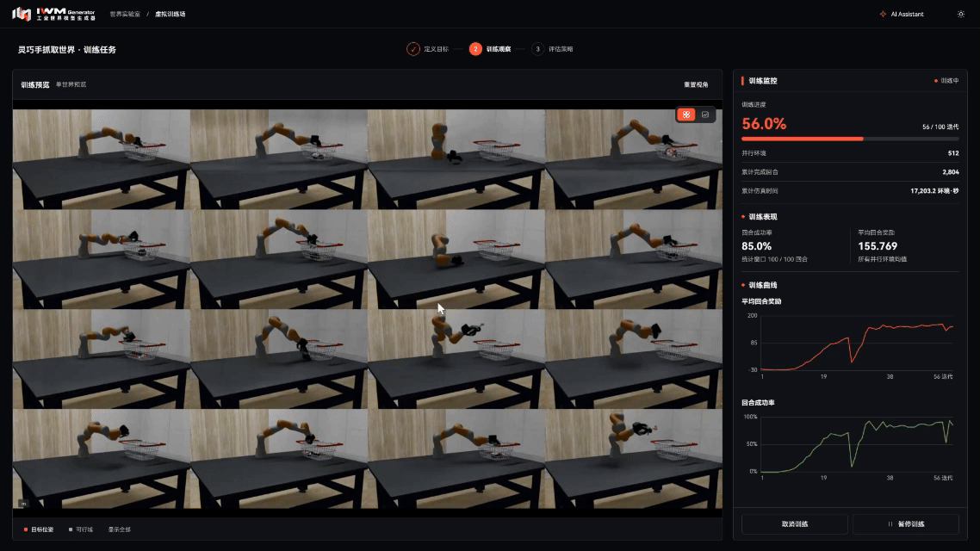Click the 训练表现 section heading
Viewport: 980px width, 551px height.
[762, 217]
